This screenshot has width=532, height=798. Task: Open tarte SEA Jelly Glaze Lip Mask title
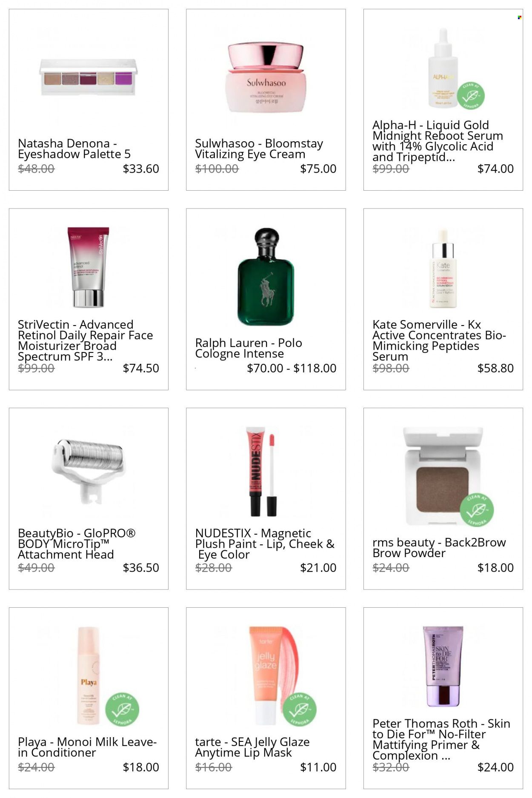[x=252, y=747]
